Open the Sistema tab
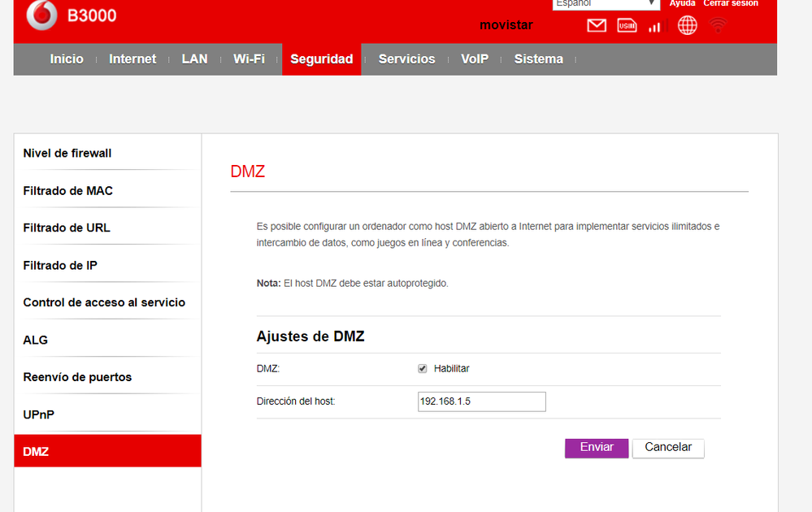Screen dimensions: 812x512 (x=538, y=59)
